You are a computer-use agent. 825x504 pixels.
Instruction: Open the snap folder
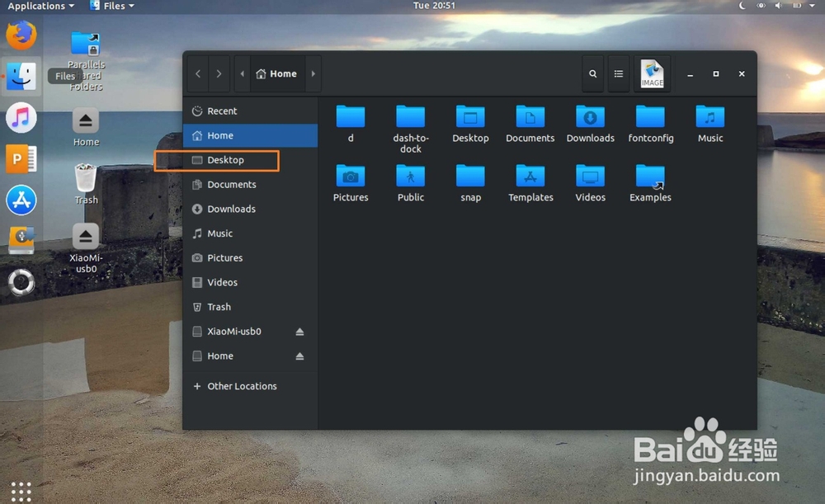pyautogui.click(x=470, y=183)
